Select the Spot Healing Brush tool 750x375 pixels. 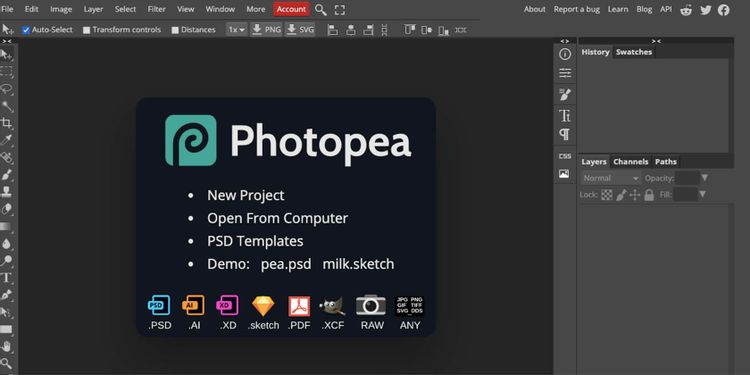[6, 157]
